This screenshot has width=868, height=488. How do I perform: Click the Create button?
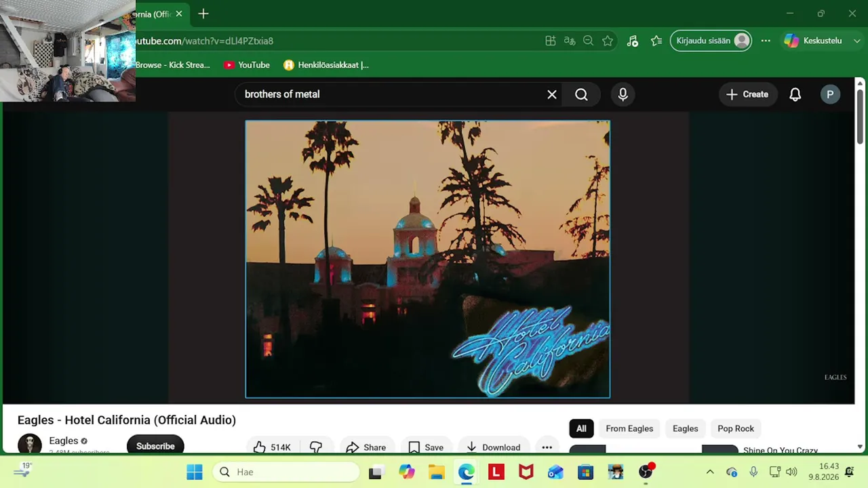(x=747, y=94)
